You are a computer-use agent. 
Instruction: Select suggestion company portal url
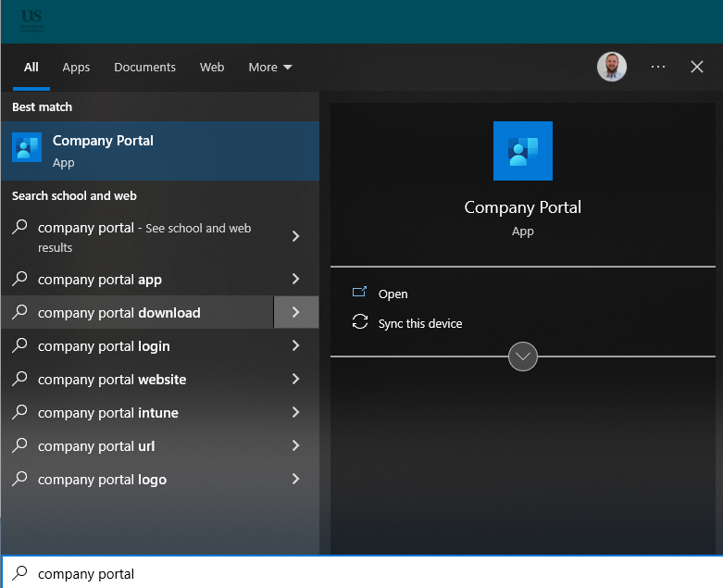137,445
